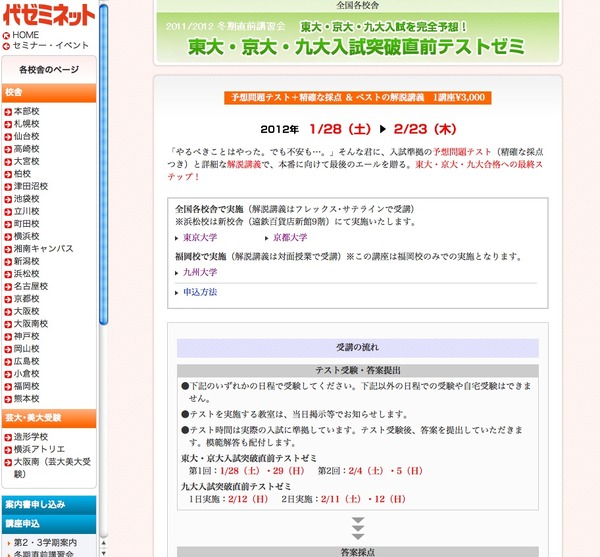
Task: Click arrow icon next to 熊本校
Action: point(8,399)
